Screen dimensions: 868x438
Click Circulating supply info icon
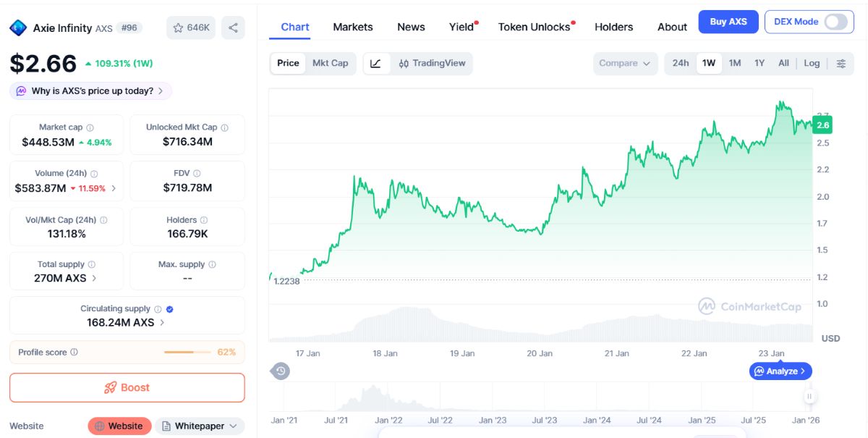pyautogui.click(x=158, y=309)
